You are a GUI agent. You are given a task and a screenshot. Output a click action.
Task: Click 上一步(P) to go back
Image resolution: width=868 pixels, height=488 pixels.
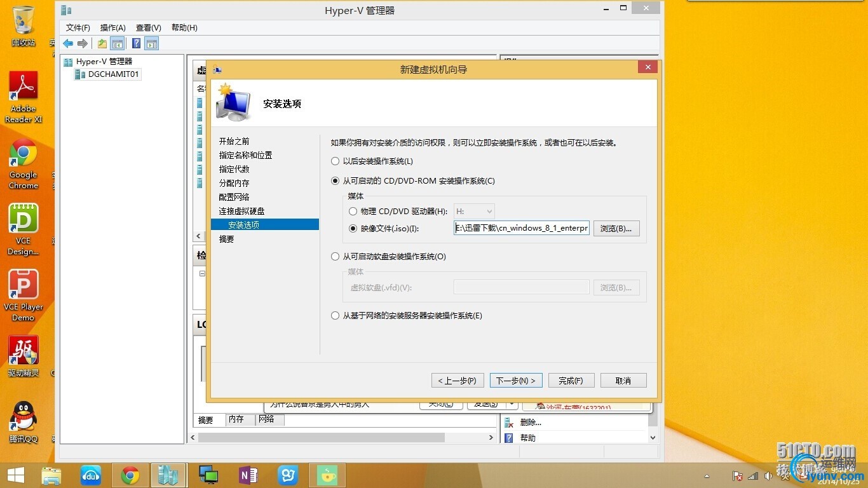click(x=458, y=380)
